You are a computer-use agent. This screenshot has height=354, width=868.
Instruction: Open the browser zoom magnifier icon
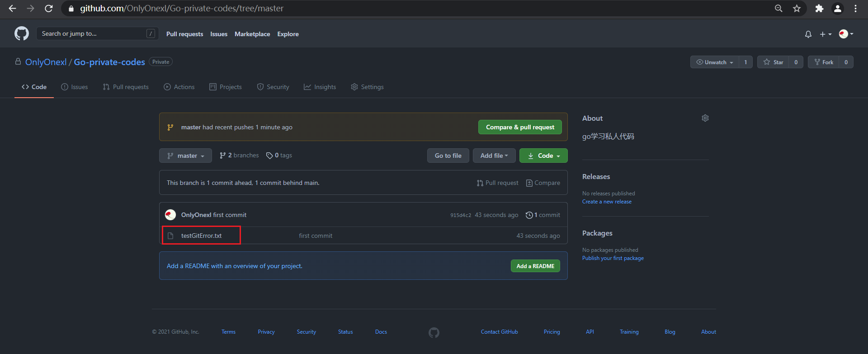778,9
